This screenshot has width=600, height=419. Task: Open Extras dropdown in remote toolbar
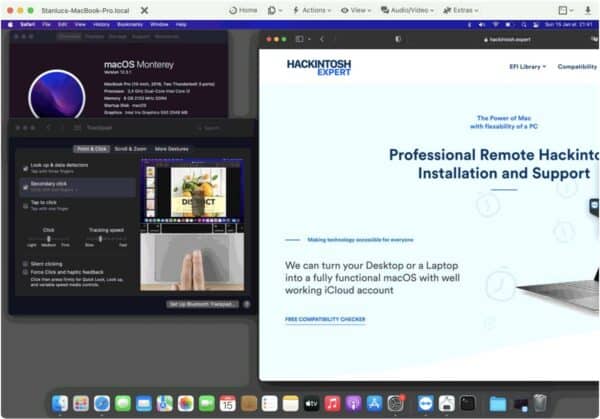pyautogui.click(x=460, y=10)
